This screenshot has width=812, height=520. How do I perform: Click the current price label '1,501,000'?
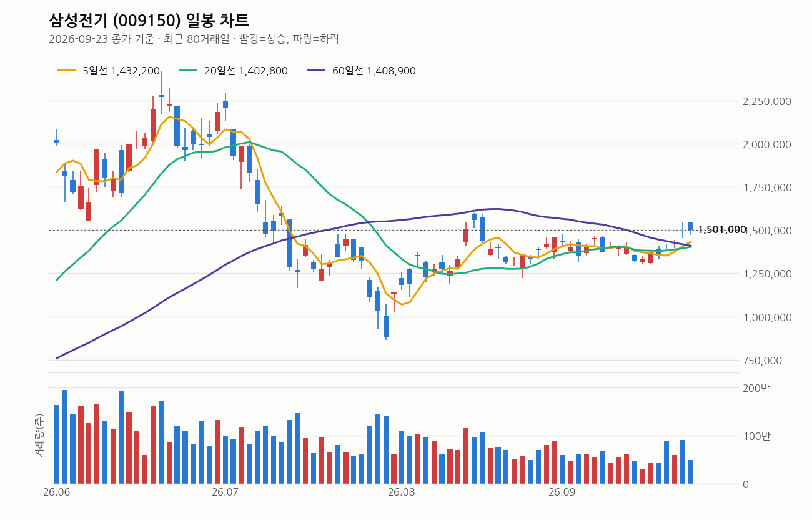(722, 230)
